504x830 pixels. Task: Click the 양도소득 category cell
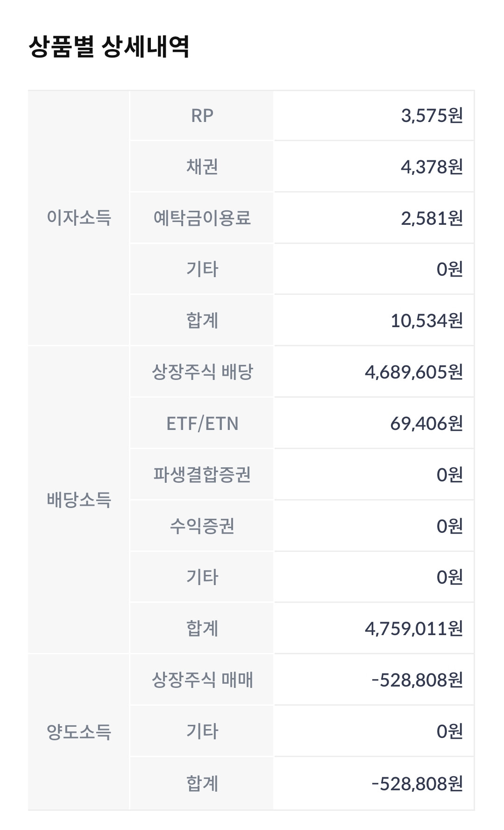79,731
